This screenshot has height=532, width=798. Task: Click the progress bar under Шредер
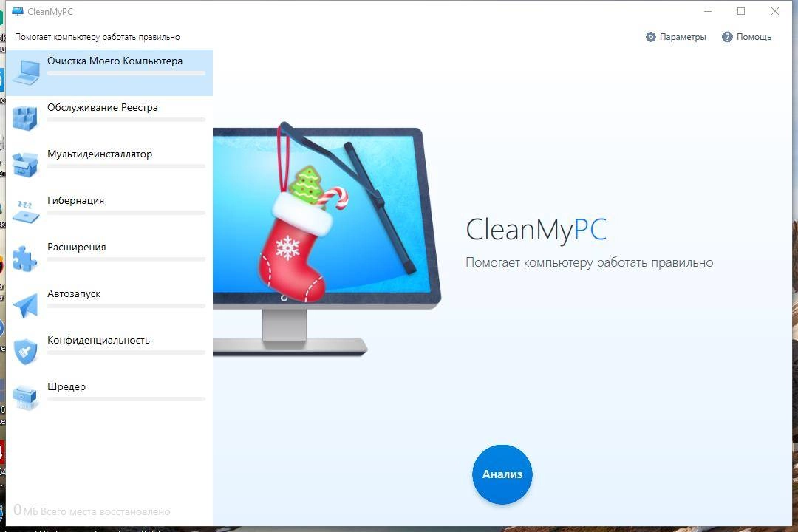(126, 399)
